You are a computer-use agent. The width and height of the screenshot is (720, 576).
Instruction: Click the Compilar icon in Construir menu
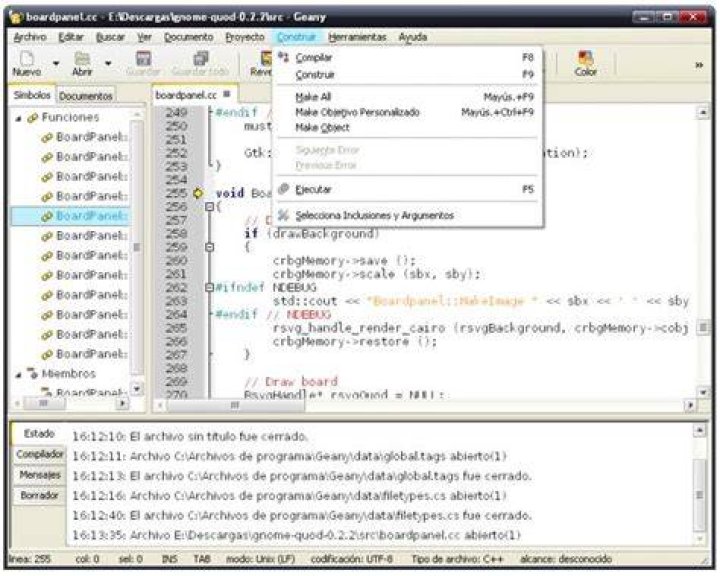(284, 57)
